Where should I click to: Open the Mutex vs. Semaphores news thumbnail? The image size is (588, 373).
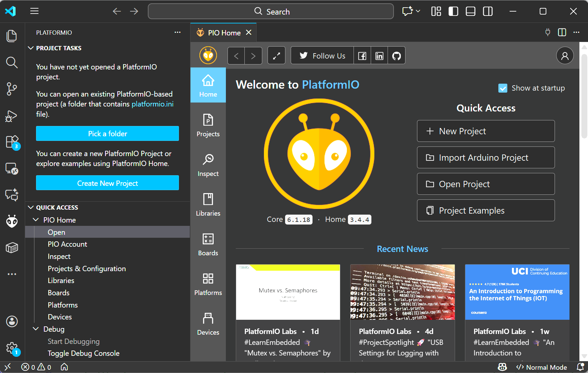point(288,292)
